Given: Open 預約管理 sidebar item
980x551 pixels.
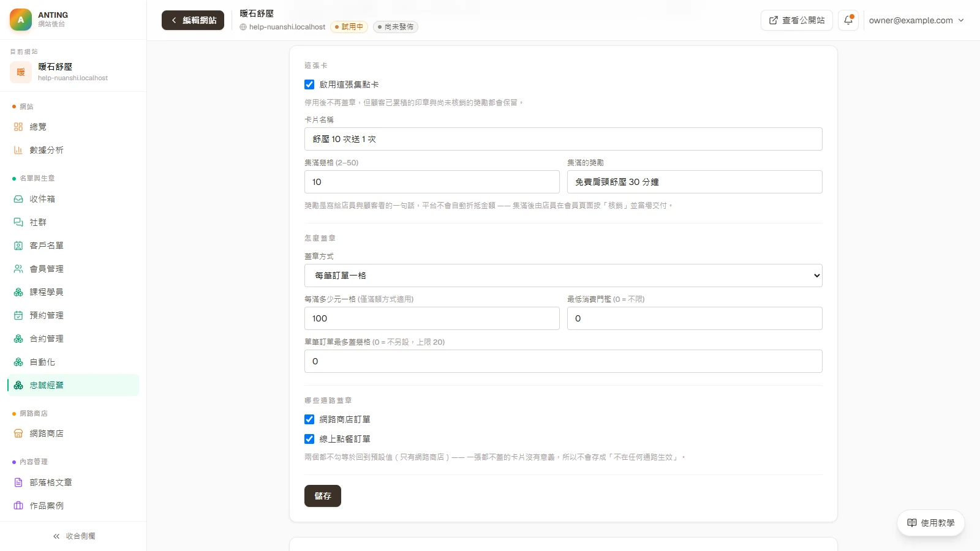Looking at the screenshot, I should [73, 315].
